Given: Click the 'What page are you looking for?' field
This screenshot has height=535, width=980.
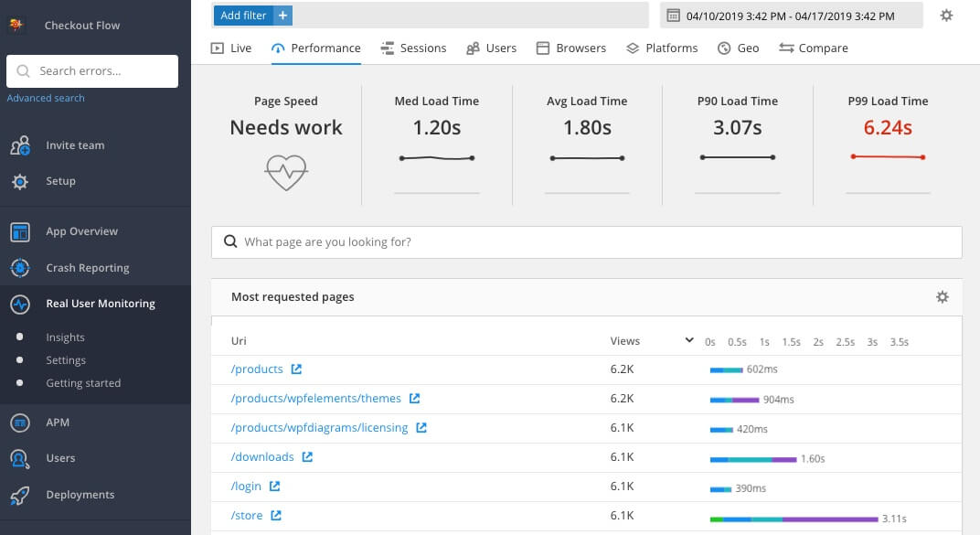Looking at the screenshot, I should (x=586, y=241).
